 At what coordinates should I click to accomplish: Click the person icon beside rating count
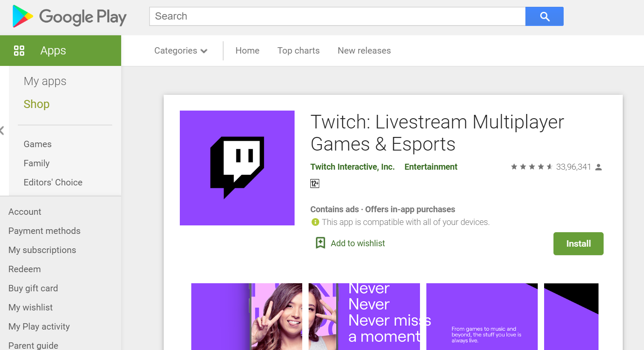point(599,167)
